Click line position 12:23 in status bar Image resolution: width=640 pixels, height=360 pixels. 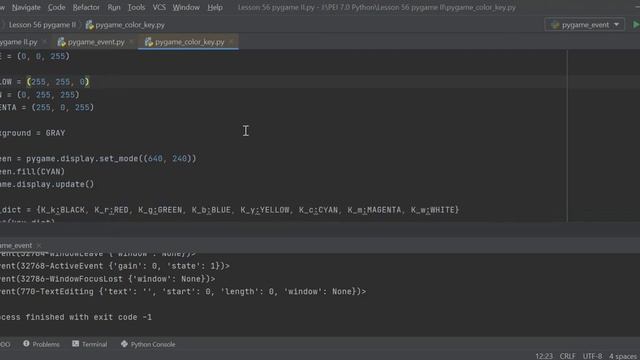544,356
